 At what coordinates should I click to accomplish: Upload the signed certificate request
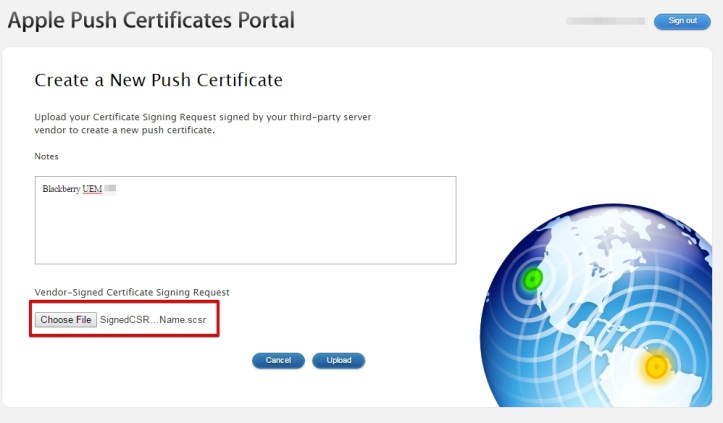(x=338, y=360)
